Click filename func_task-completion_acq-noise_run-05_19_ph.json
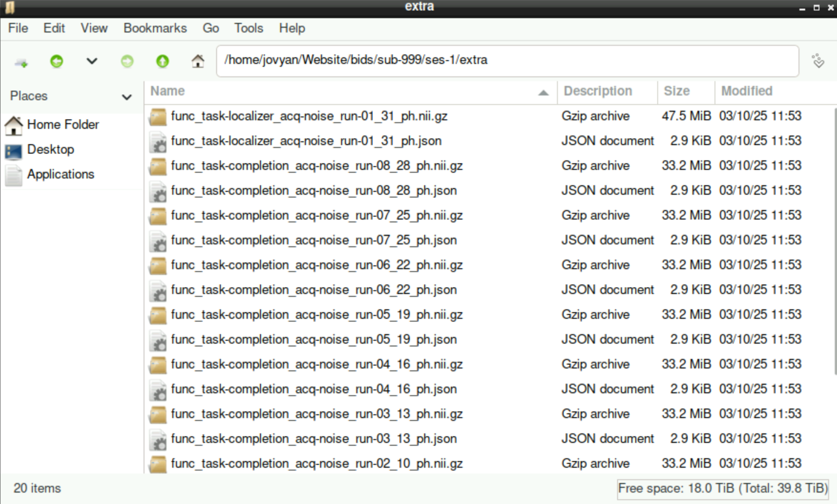The image size is (837, 504). [x=314, y=340]
